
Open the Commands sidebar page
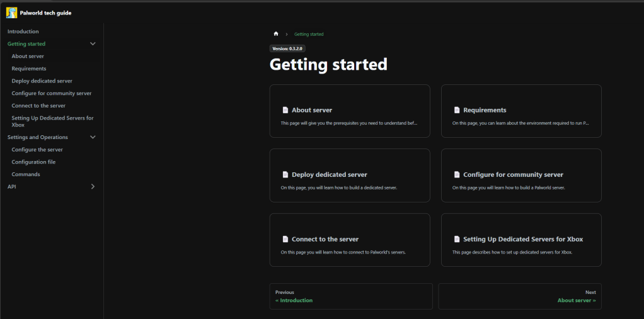[x=25, y=174]
